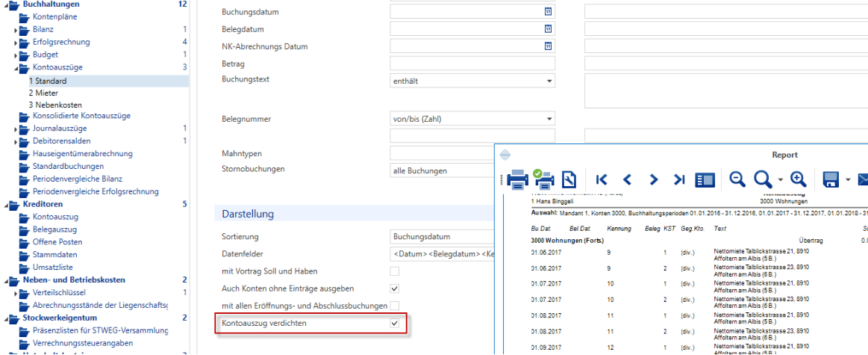The width and height of the screenshot is (868, 355).
Task: Select '2 Mieter' under Kontoauszüge
Action: click(43, 93)
